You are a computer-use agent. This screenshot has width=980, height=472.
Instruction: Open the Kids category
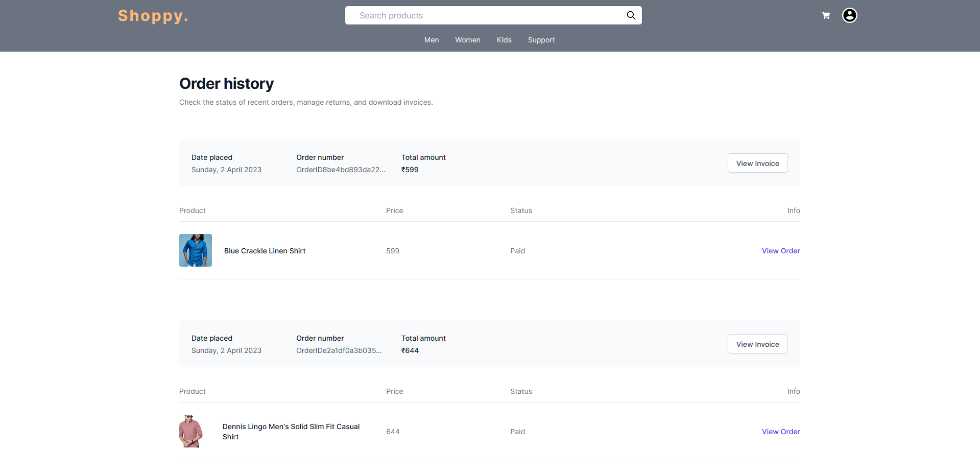click(504, 40)
